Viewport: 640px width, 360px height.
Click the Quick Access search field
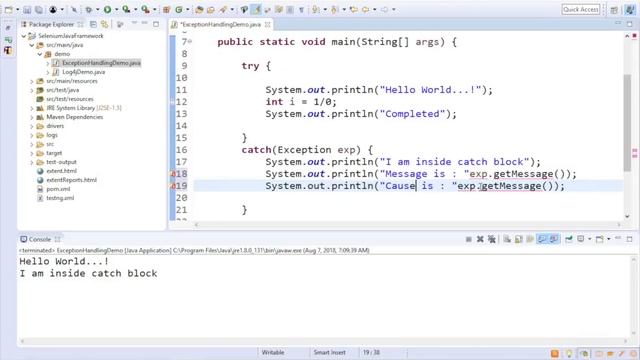[x=580, y=9]
